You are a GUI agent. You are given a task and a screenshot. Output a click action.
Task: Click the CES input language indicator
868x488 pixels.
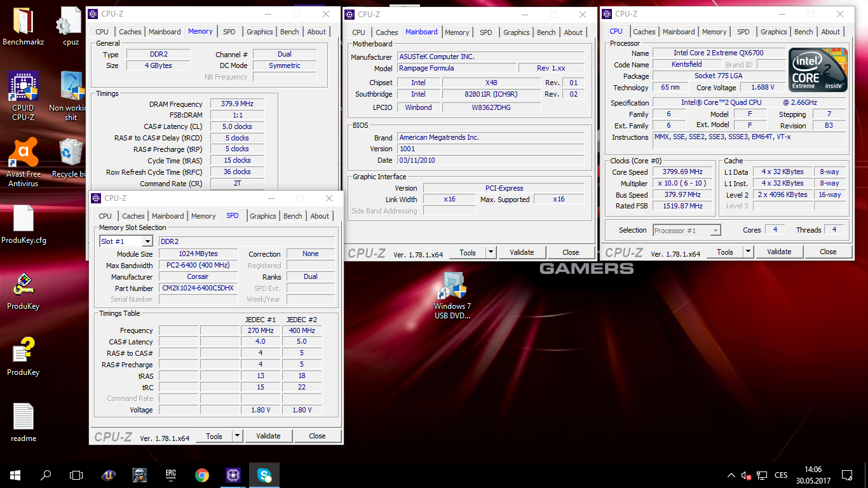tap(781, 475)
